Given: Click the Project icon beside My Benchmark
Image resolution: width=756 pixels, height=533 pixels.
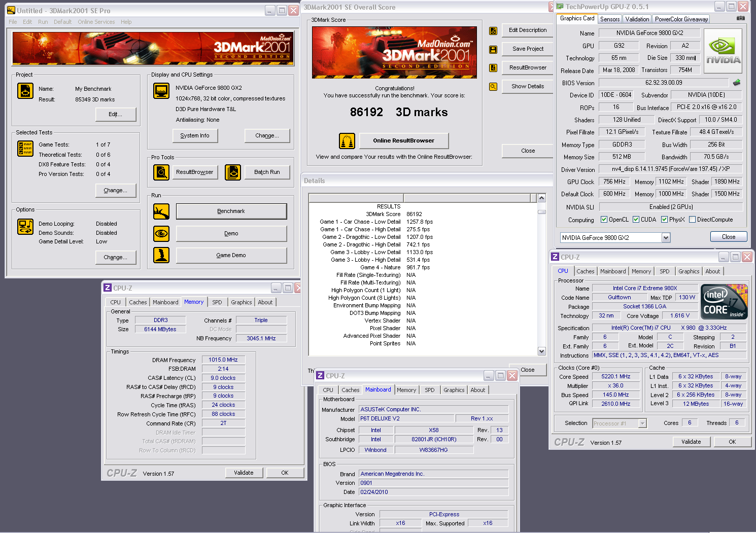Looking at the screenshot, I should 25,91.
